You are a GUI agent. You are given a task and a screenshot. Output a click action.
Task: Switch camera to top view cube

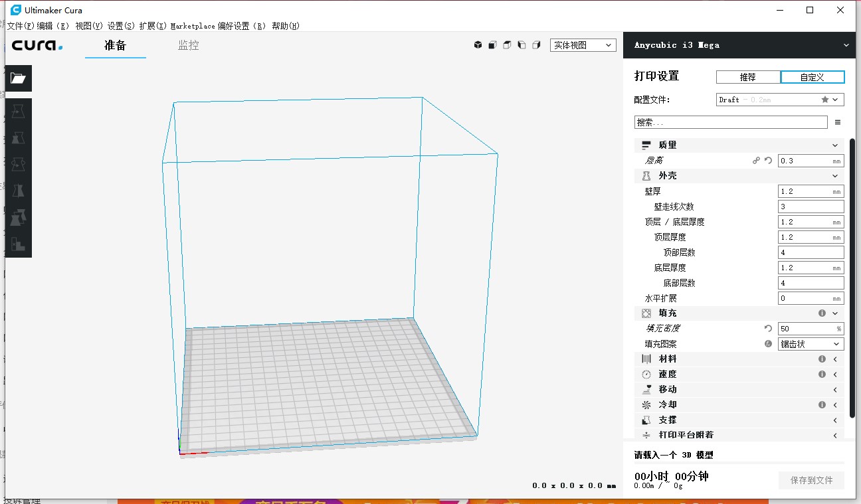tap(507, 45)
